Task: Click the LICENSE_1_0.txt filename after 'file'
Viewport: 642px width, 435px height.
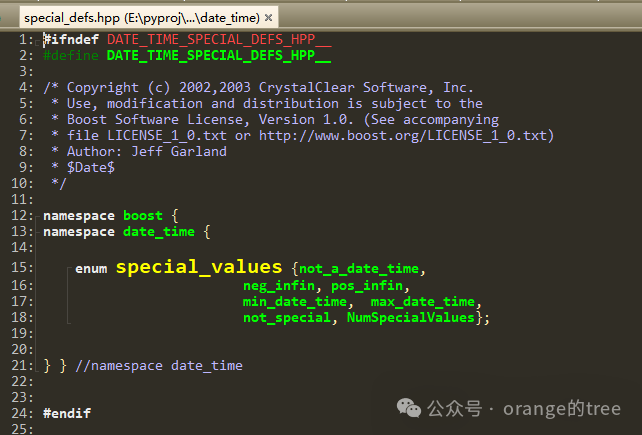Action: (x=167, y=135)
